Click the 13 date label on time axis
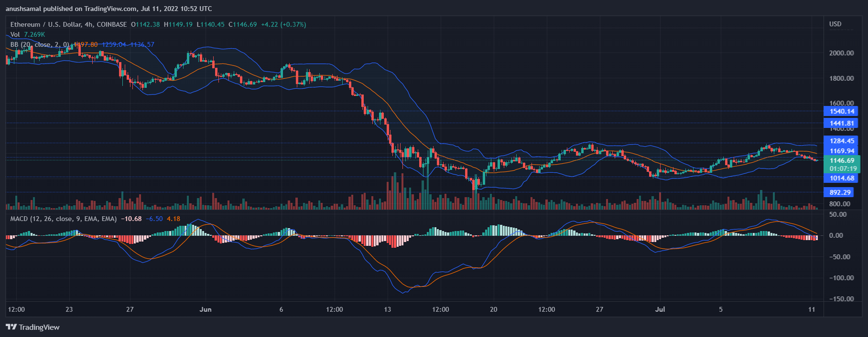This screenshot has width=868, height=337. 388,309
